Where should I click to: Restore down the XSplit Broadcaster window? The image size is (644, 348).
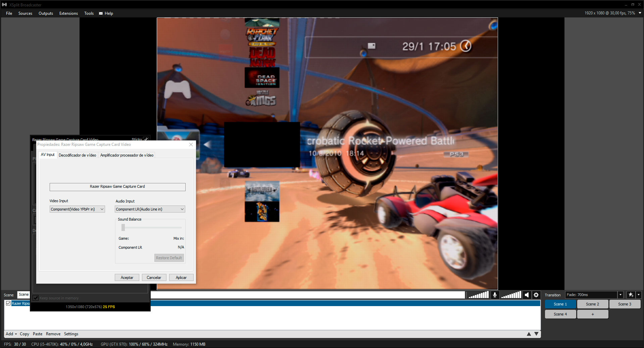tap(633, 5)
